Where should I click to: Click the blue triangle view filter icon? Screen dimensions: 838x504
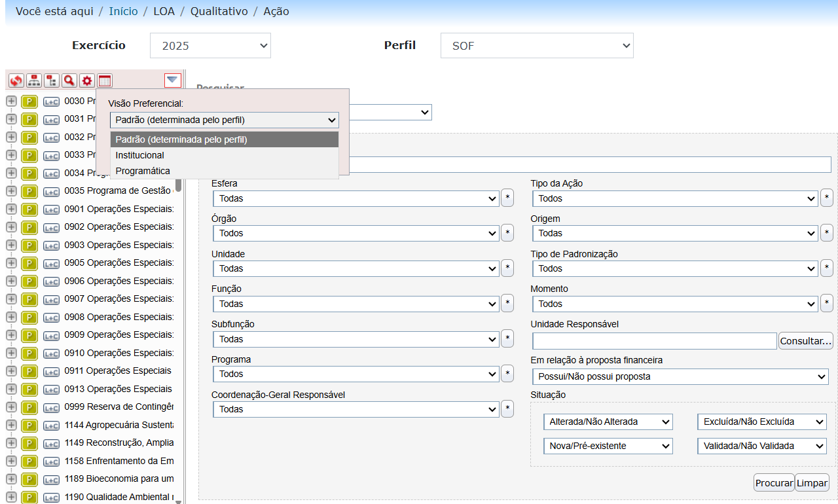point(172,80)
